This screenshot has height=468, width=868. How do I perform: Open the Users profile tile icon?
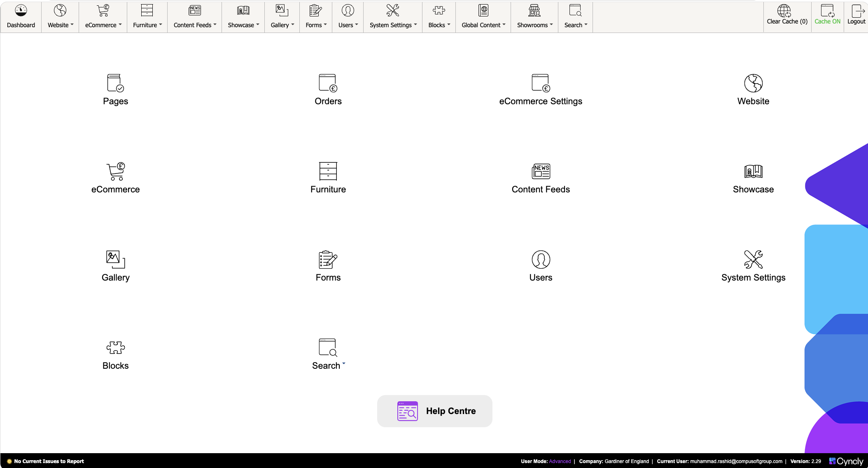tap(541, 260)
